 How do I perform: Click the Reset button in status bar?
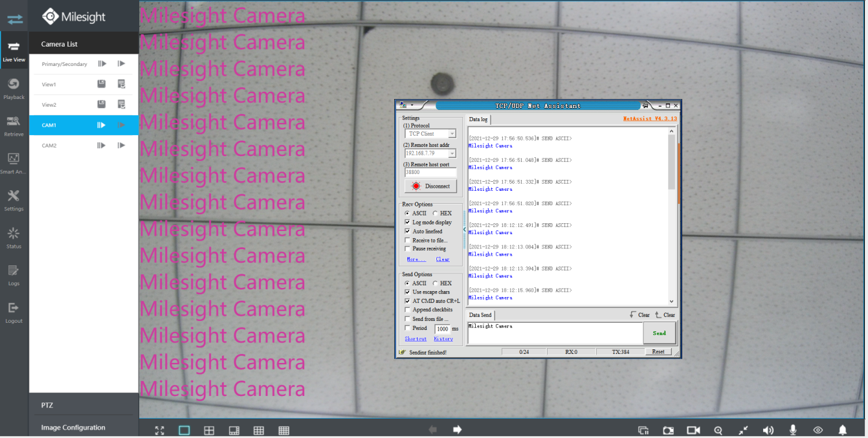[658, 352]
